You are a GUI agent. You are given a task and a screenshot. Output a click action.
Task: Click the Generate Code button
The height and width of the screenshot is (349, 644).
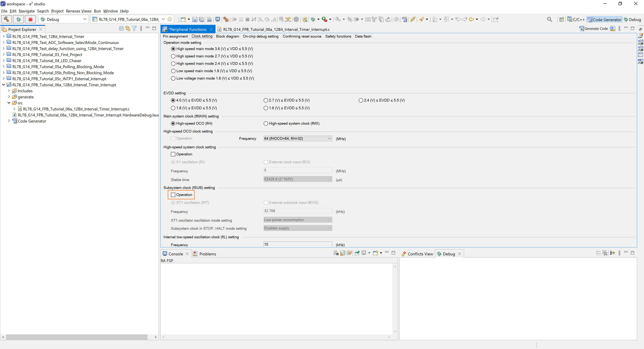[594, 29]
